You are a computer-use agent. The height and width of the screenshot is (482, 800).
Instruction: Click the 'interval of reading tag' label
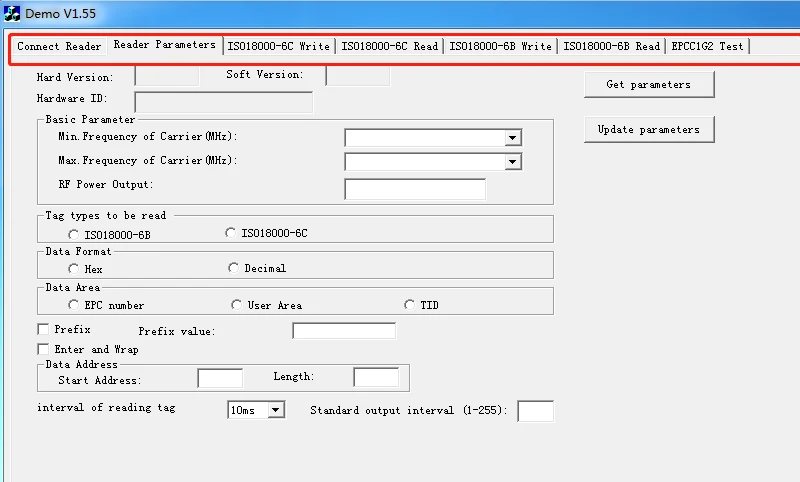[x=106, y=408]
